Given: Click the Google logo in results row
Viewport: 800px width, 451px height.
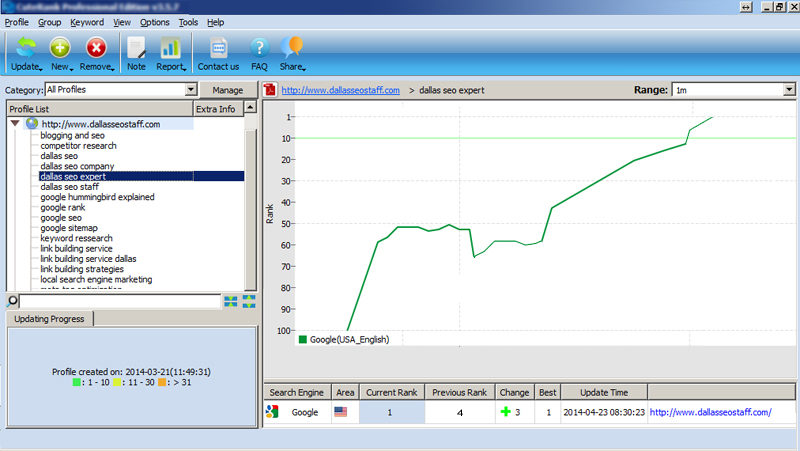Looking at the screenshot, I should tap(272, 412).
